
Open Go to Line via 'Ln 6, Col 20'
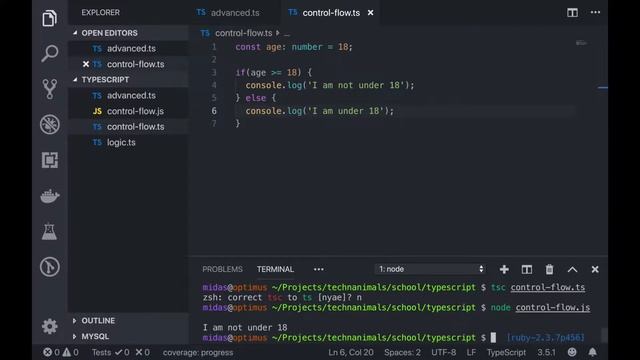pos(351,352)
